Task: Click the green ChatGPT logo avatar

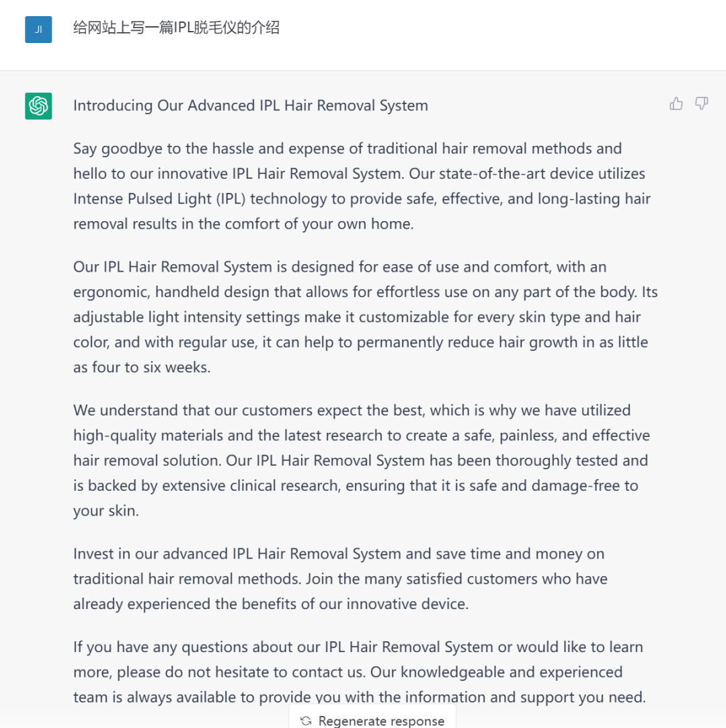Action: click(x=38, y=106)
